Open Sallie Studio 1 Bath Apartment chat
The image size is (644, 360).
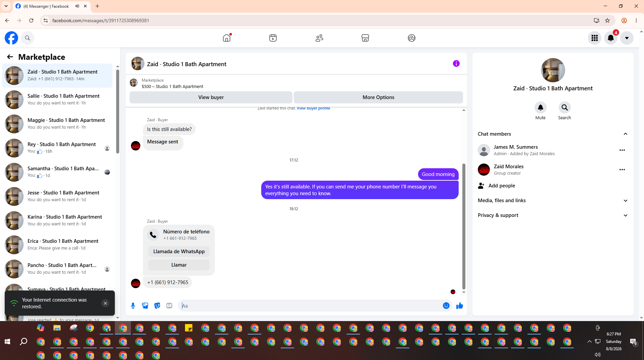[x=57, y=99]
